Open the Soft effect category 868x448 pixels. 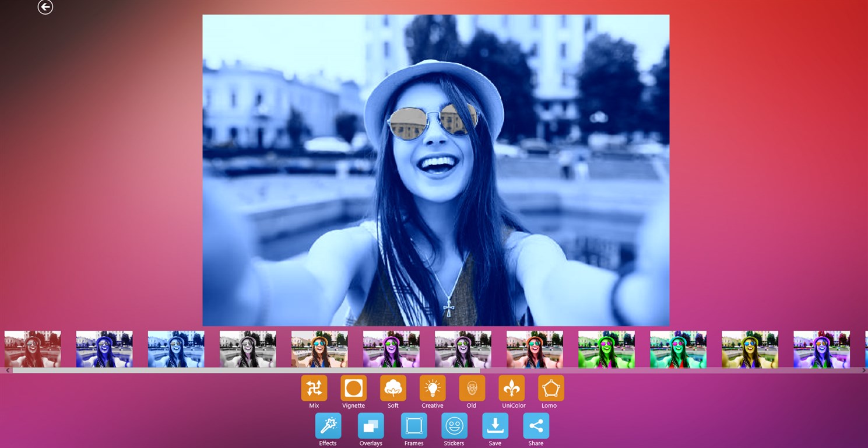[x=393, y=388]
